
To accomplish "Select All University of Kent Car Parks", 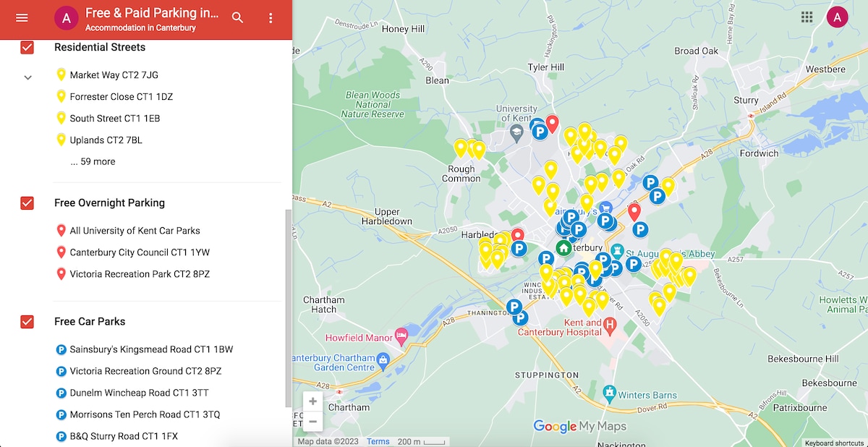I will 135,231.
